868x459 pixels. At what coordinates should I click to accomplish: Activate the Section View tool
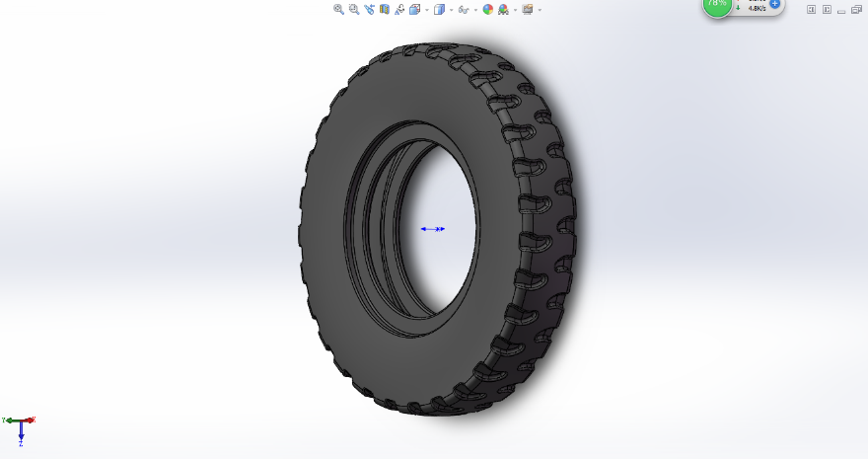384,10
